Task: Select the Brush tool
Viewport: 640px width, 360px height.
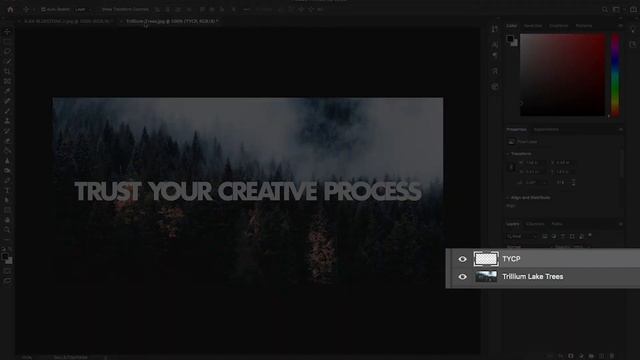Action: (7, 111)
